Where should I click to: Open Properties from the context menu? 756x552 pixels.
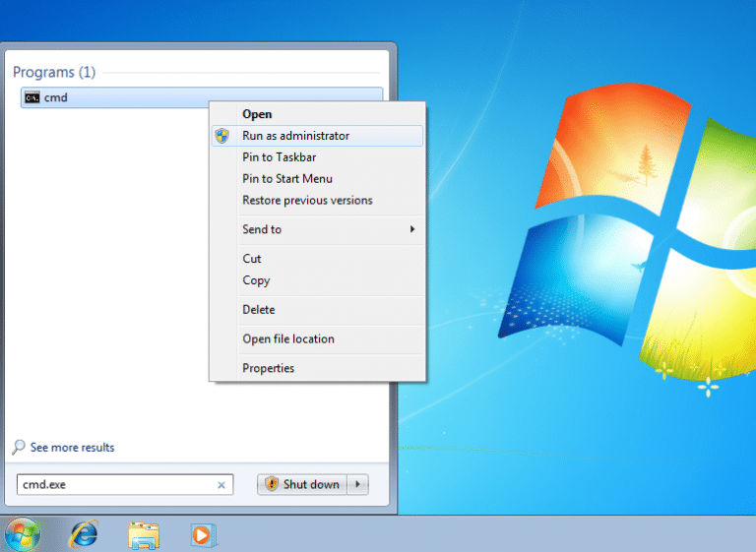(x=317, y=368)
